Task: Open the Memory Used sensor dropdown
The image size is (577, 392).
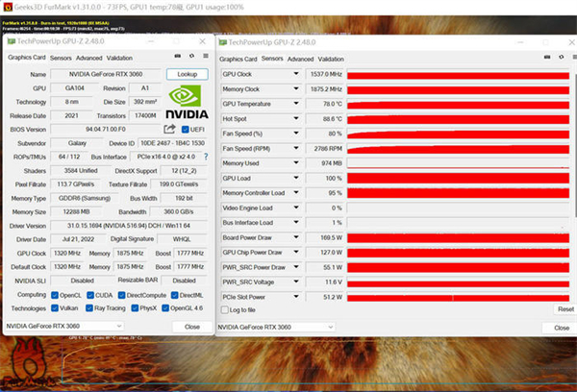Action: pos(296,162)
